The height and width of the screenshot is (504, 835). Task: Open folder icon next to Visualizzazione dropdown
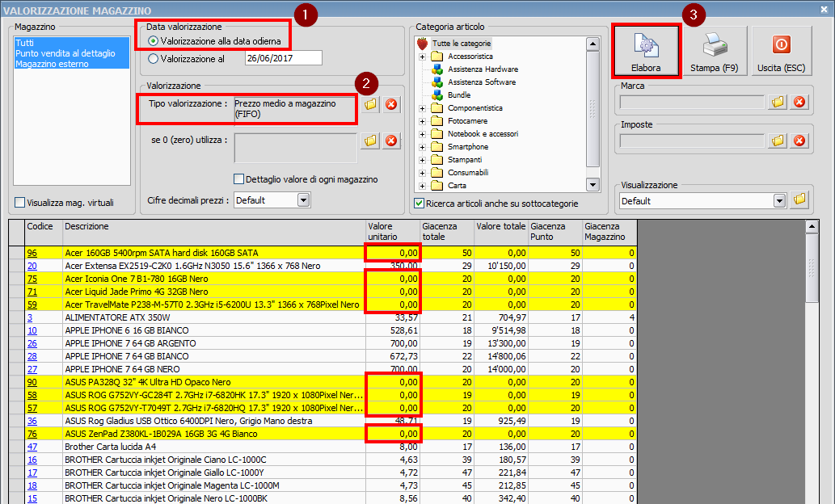coord(799,200)
